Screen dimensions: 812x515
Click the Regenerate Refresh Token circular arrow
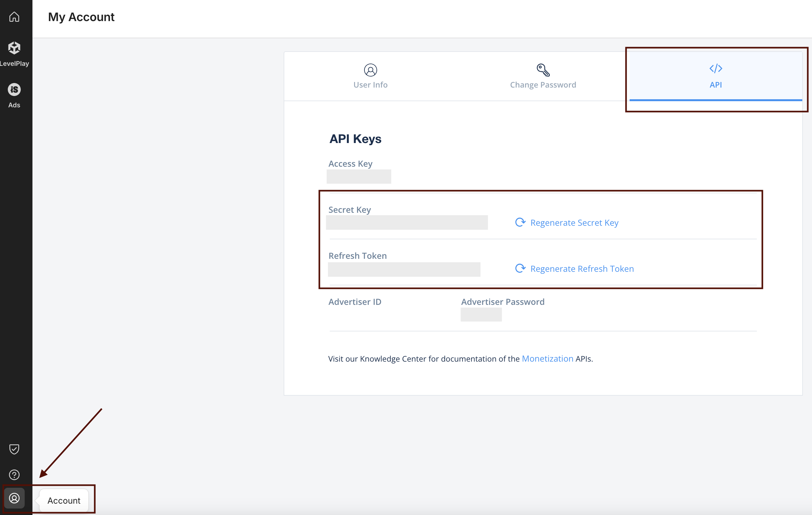pyautogui.click(x=520, y=268)
